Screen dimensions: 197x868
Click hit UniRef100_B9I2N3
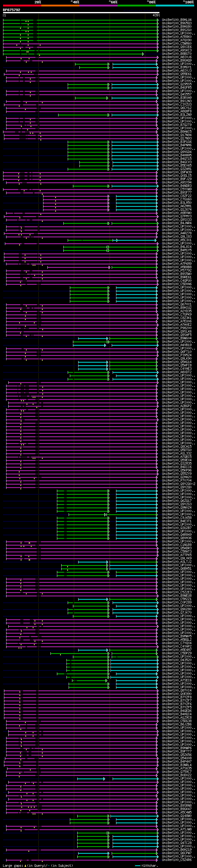176,101
